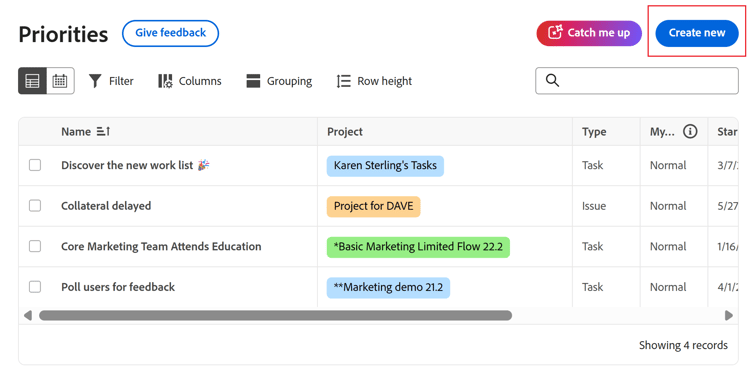The image size is (750, 369).
Task: Click inside the search input field
Action: [x=637, y=80]
